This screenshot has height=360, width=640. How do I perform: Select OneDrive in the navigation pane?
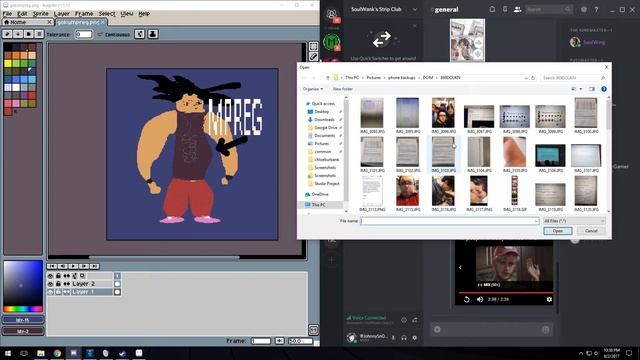[320, 194]
